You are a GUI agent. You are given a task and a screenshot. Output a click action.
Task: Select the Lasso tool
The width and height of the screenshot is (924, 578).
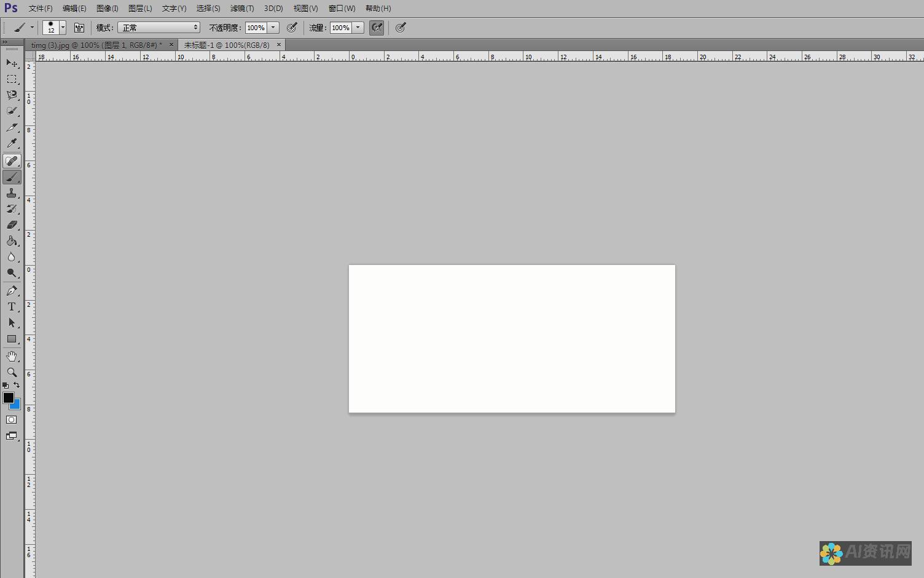click(12, 95)
